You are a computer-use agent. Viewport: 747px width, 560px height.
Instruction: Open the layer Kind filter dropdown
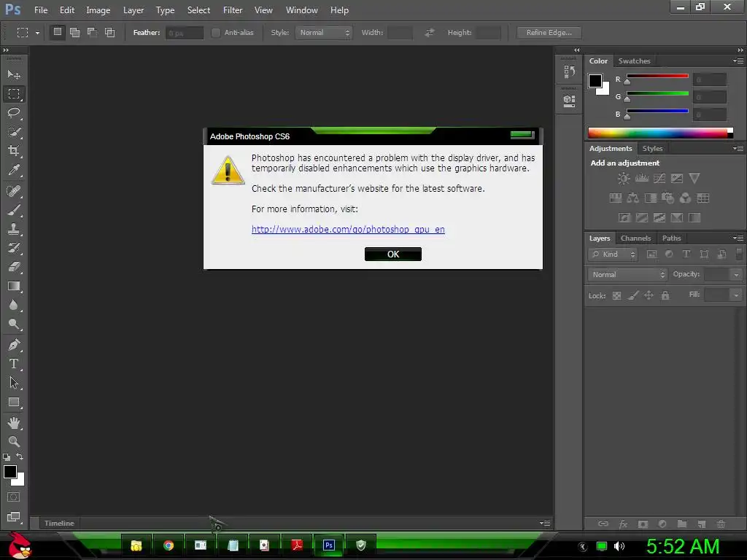click(x=613, y=254)
